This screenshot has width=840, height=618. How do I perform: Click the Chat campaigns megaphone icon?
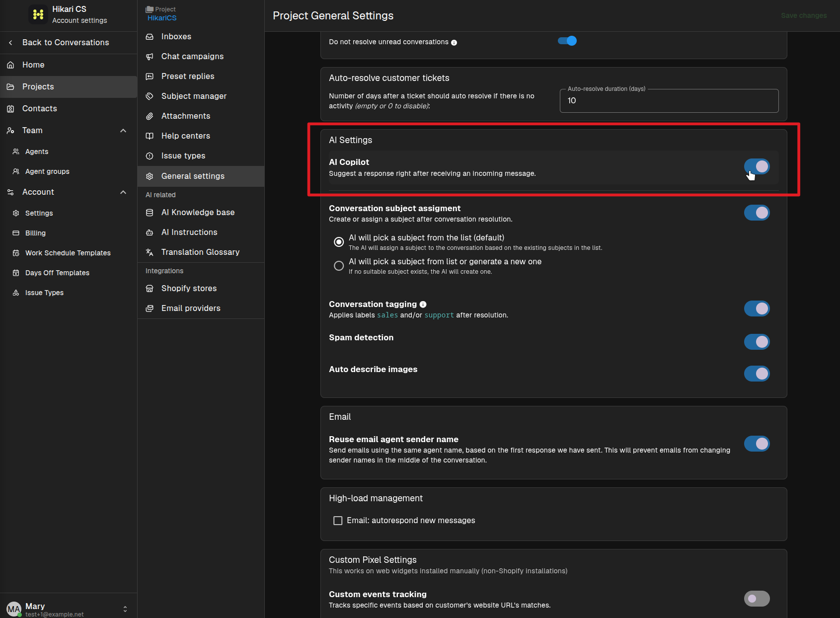[x=150, y=57]
